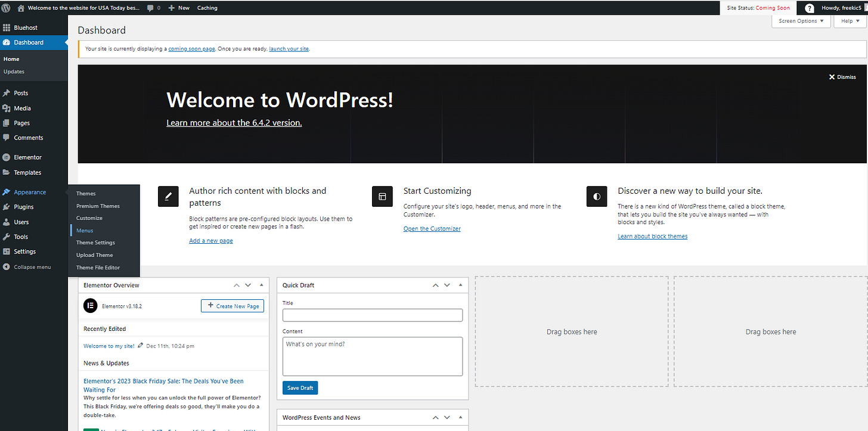Screen dimensions: 868x431
Task: Click the launch your site link
Action: tap(289, 49)
